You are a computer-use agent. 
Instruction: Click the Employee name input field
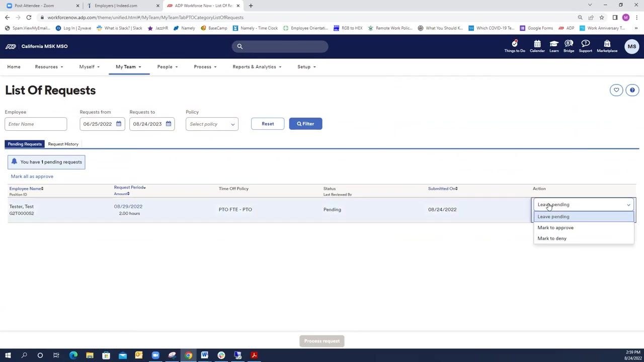pos(36,124)
